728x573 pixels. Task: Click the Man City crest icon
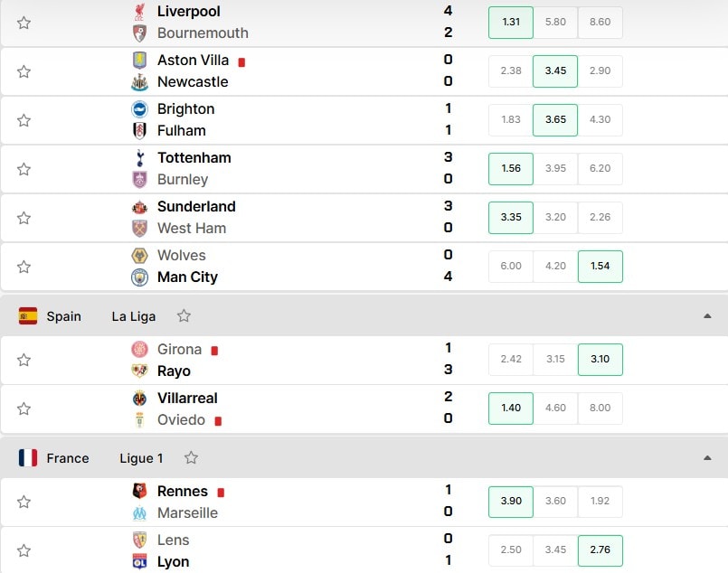click(x=140, y=277)
